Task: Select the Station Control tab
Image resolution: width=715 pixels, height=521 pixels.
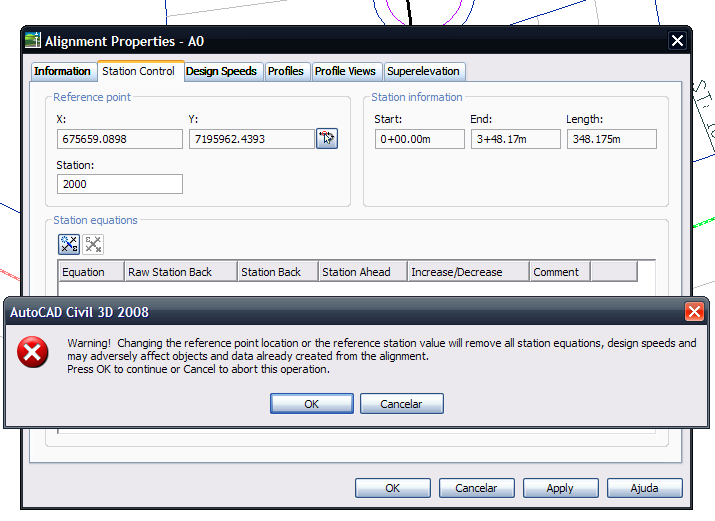Action: pos(139,71)
